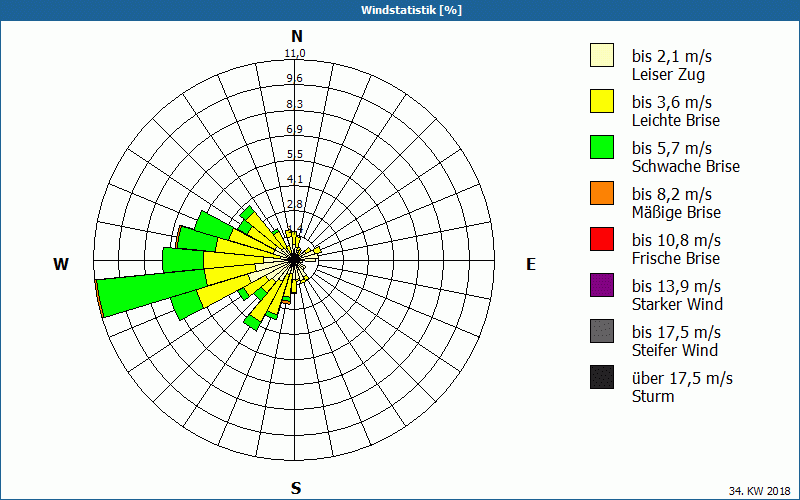800x500 pixels.
Task: Click the '11,0' radial axis value
Action: pos(295,54)
